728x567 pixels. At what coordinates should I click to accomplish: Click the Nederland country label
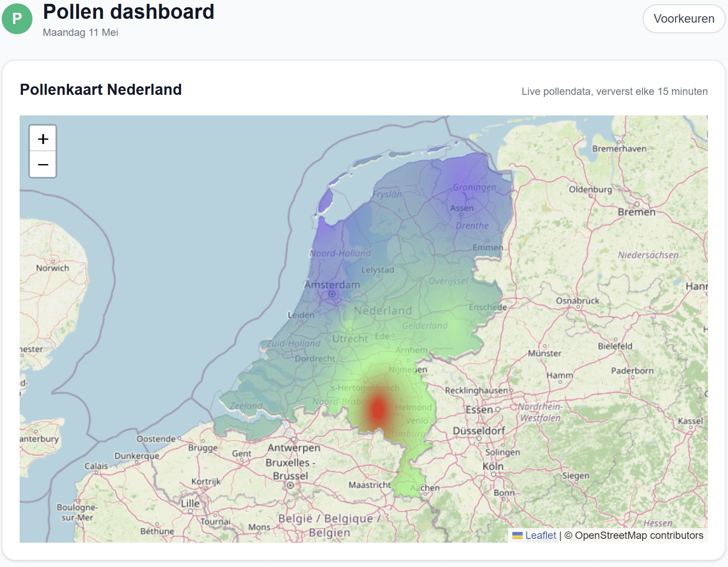[x=383, y=311]
